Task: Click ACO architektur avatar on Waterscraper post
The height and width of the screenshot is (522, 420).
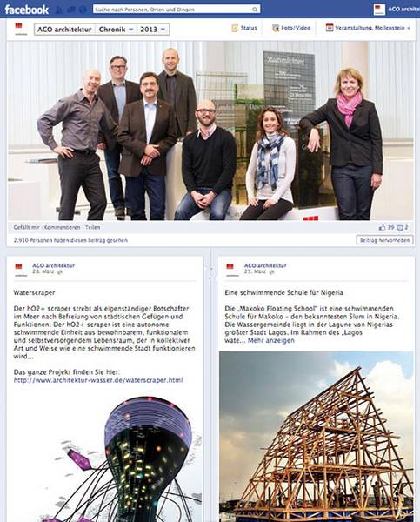Action: (x=19, y=270)
